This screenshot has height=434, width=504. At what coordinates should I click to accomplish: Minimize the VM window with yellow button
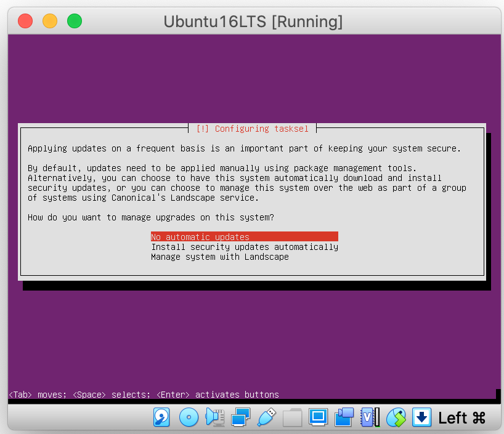[x=50, y=21]
